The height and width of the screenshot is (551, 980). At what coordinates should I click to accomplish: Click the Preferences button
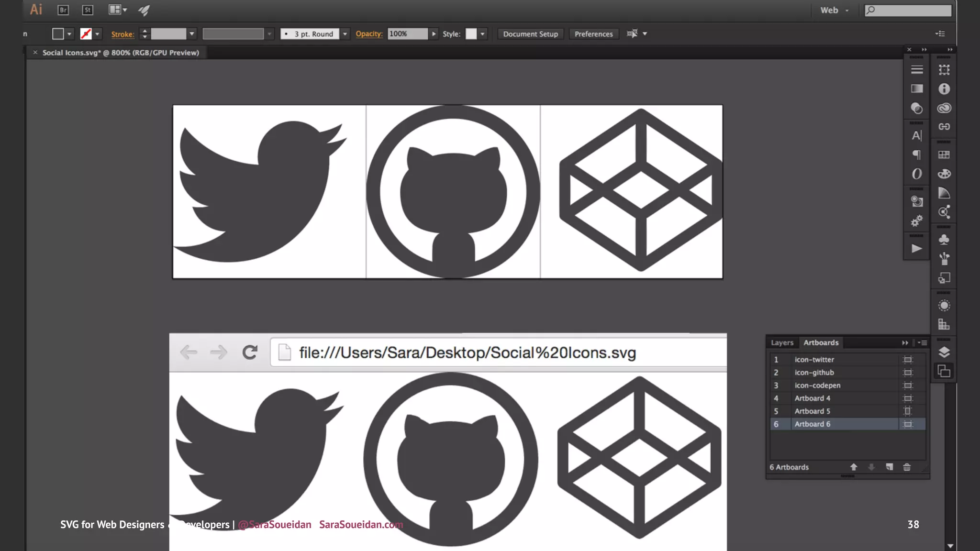coord(593,34)
